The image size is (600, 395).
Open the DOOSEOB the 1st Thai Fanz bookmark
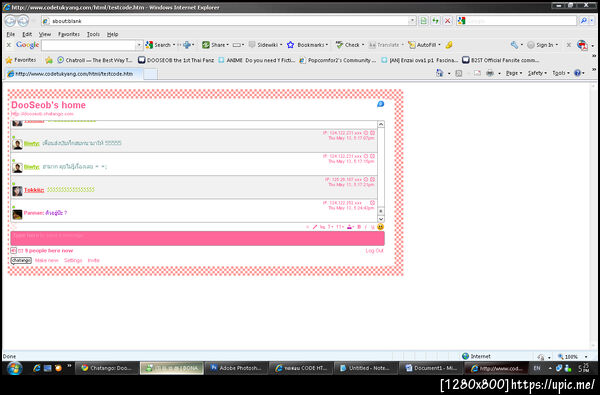pos(176,60)
